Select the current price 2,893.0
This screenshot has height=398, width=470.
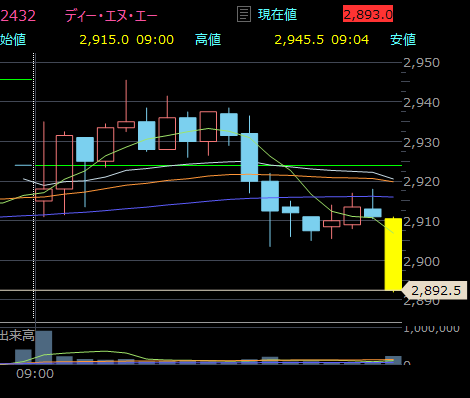(368, 14)
